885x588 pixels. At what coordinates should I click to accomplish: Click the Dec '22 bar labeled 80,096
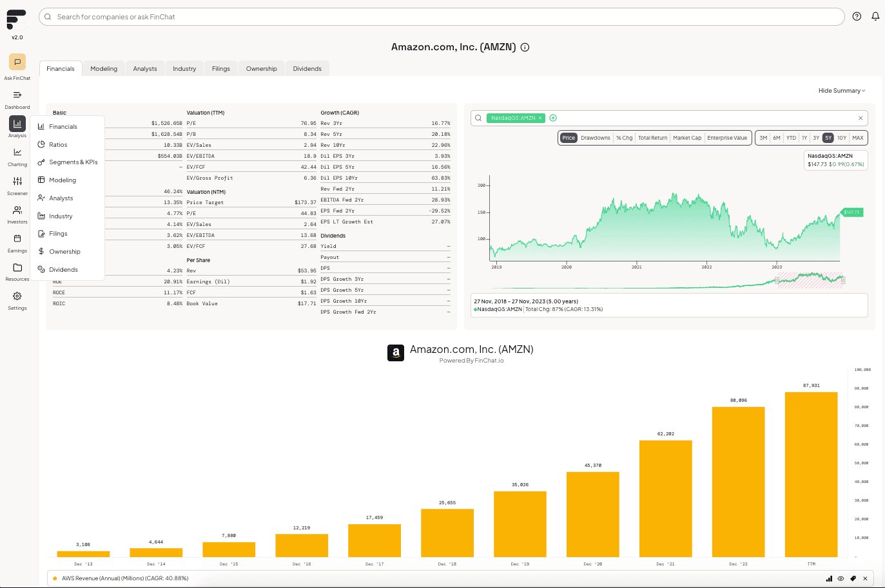pyautogui.click(x=738, y=482)
